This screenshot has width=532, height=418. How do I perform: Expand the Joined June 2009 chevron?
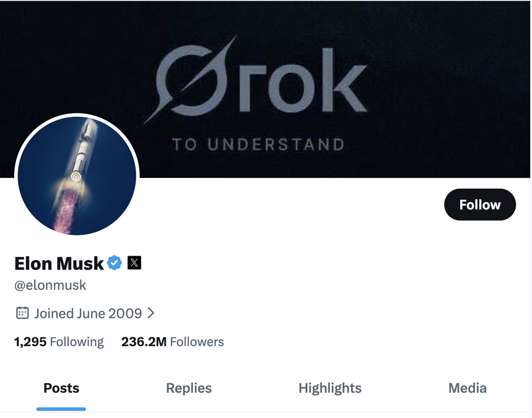[x=151, y=313]
